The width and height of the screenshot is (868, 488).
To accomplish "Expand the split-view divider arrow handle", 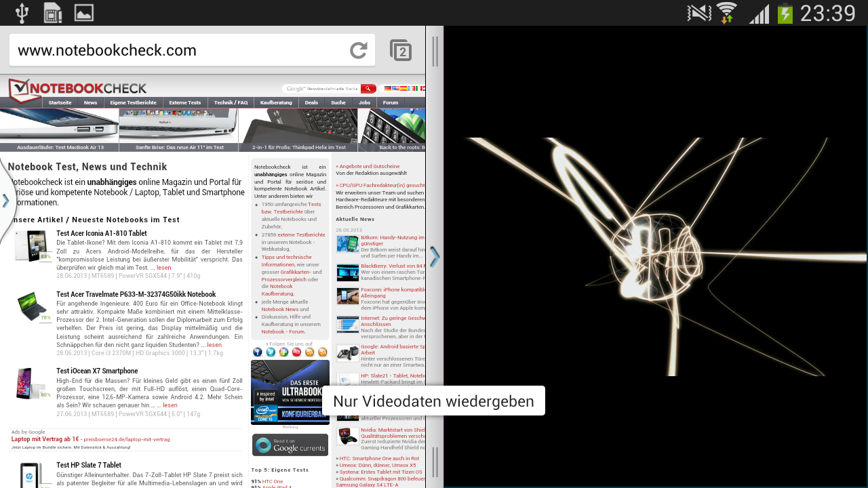I will click(x=435, y=257).
